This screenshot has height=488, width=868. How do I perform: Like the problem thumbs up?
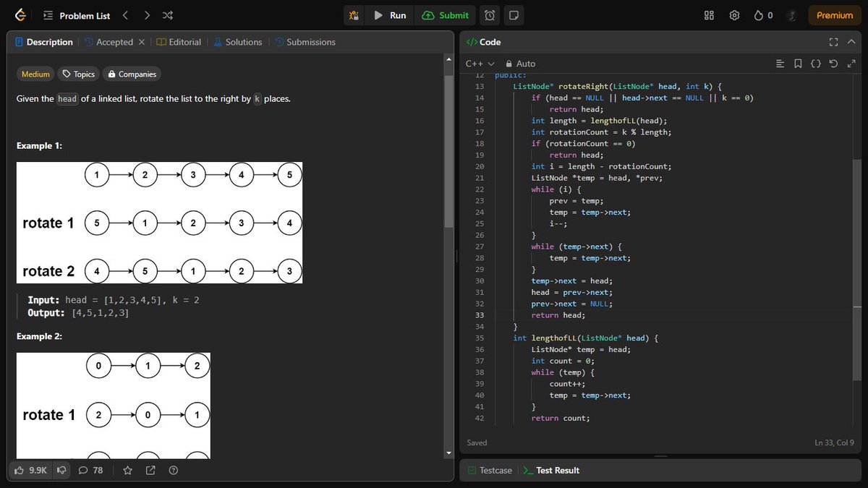click(x=31, y=471)
